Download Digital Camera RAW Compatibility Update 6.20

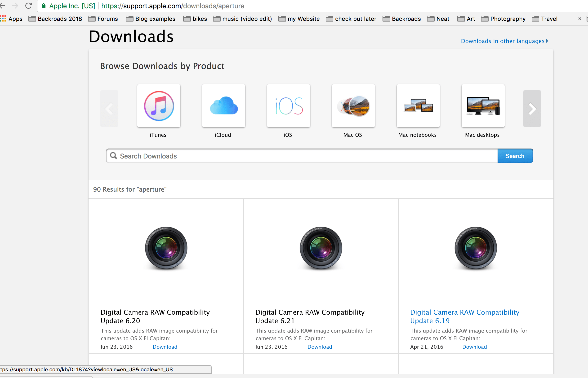coord(165,347)
